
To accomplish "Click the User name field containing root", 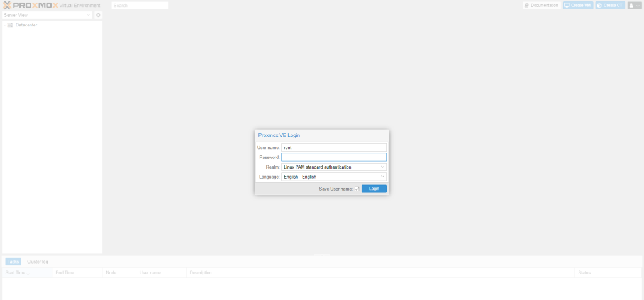I will click(333, 148).
